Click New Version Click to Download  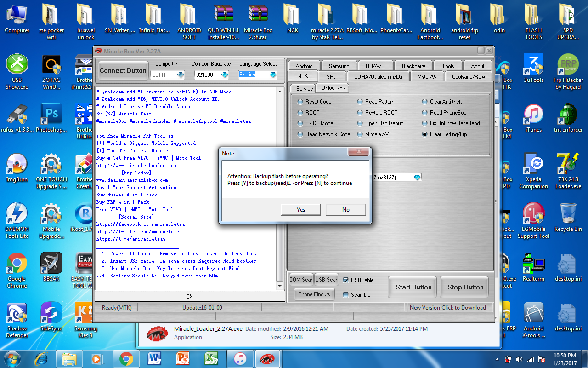click(447, 308)
